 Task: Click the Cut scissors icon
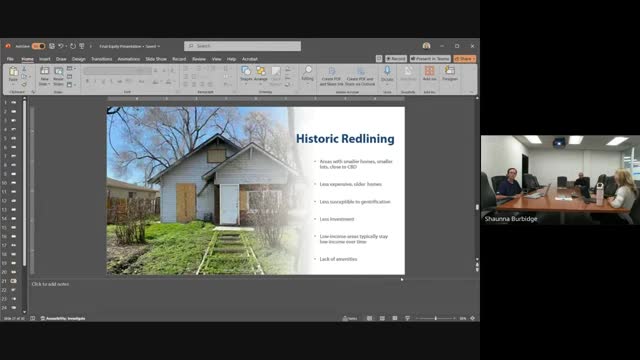tap(24, 69)
